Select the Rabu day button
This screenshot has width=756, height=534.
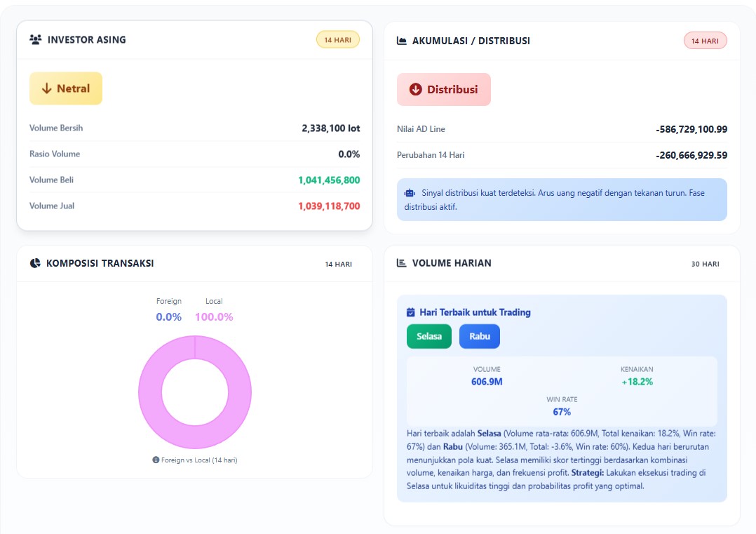coord(480,336)
